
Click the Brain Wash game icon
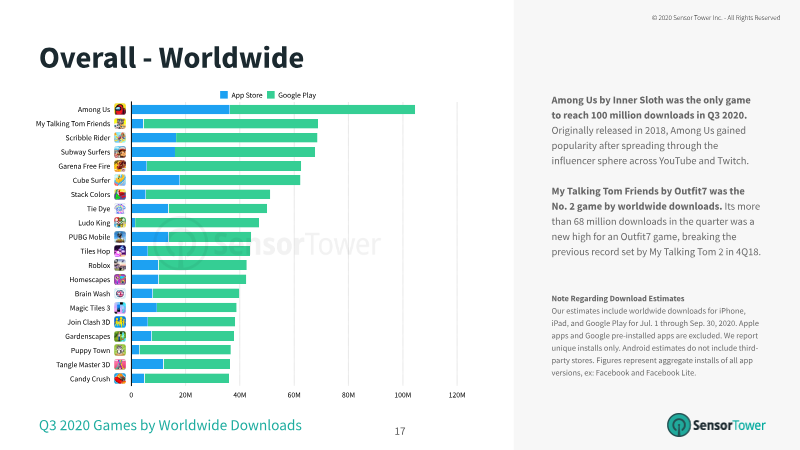click(120, 293)
